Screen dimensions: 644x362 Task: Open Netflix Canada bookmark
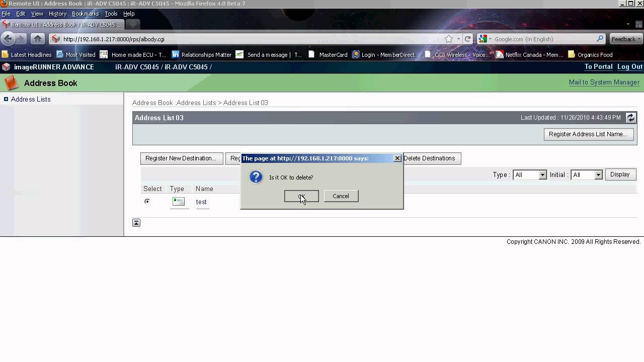pos(529,54)
